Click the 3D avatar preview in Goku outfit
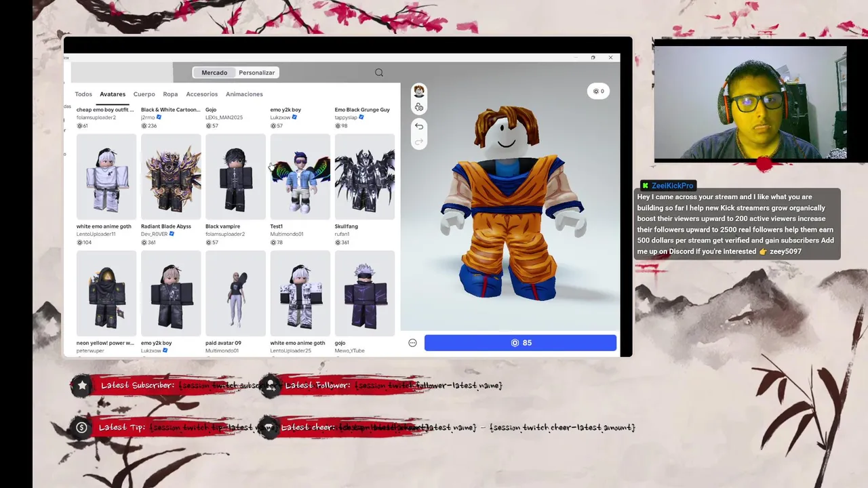 tap(513, 203)
